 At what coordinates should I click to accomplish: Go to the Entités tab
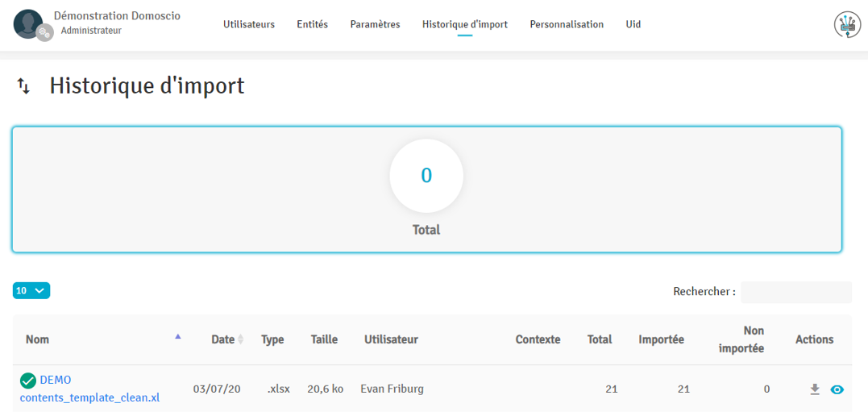coord(312,24)
